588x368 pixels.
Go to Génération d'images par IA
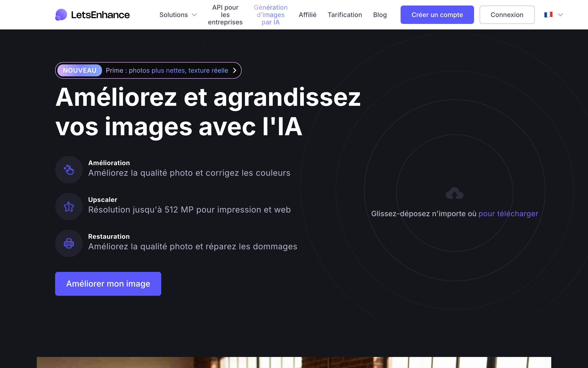[x=271, y=15]
